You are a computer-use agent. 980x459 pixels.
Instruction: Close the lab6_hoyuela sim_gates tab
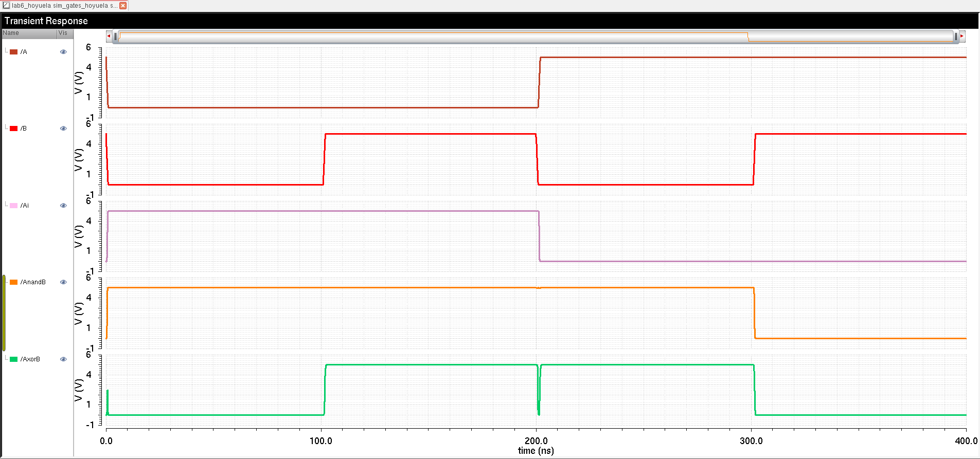[123, 6]
